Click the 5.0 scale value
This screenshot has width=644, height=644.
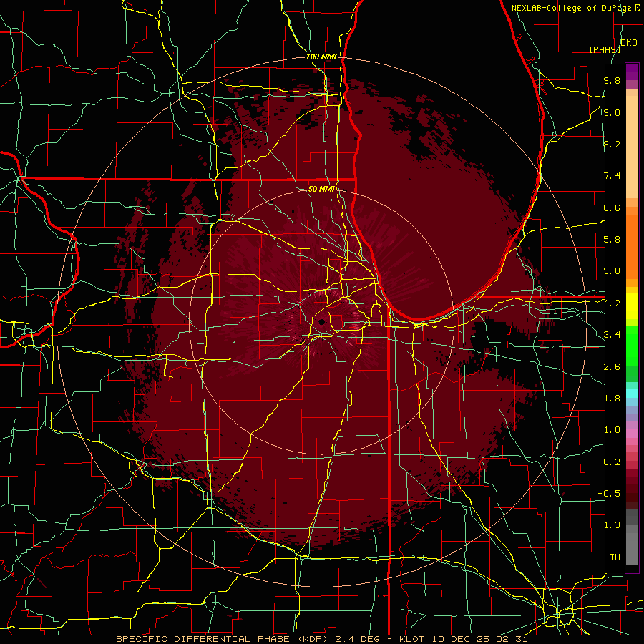click(x=612, y=271)
